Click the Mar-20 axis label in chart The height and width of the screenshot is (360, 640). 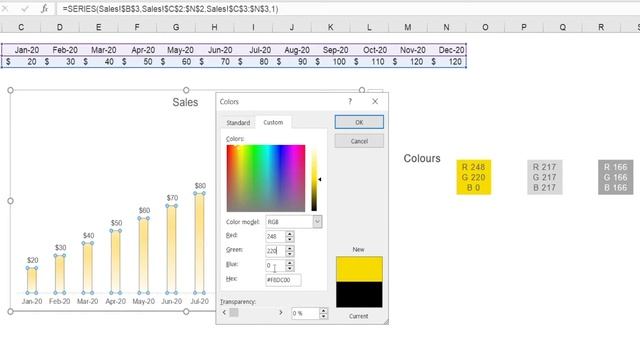pyautogui.click(x=87, y=301)
